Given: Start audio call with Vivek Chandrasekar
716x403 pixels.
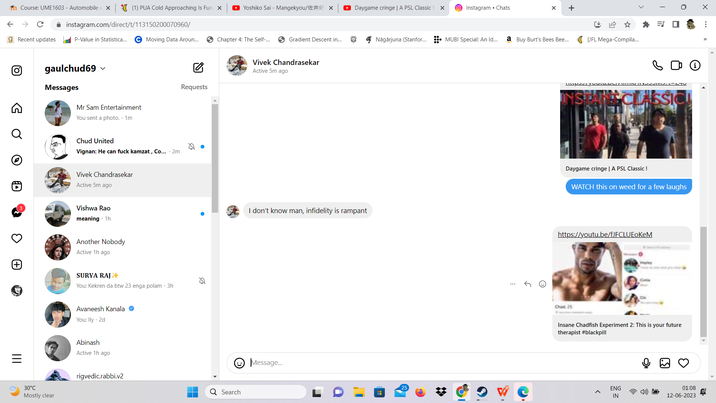Looking at the screenshot, I should (658, 66).
